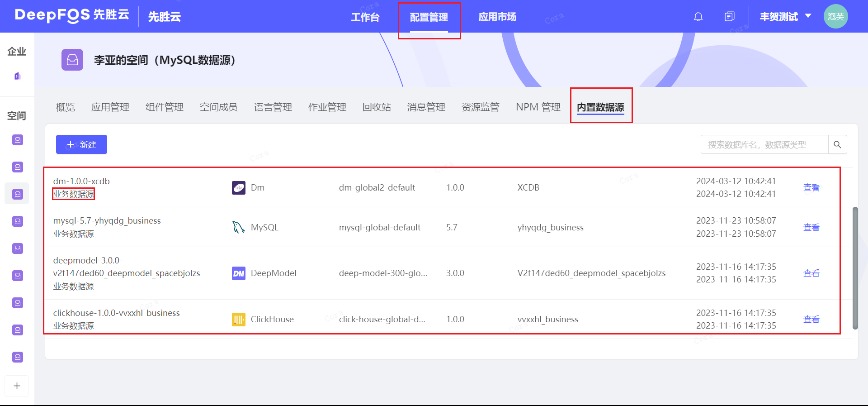Click the Dm database icon

pyautogui.click(x=239, y=187)
